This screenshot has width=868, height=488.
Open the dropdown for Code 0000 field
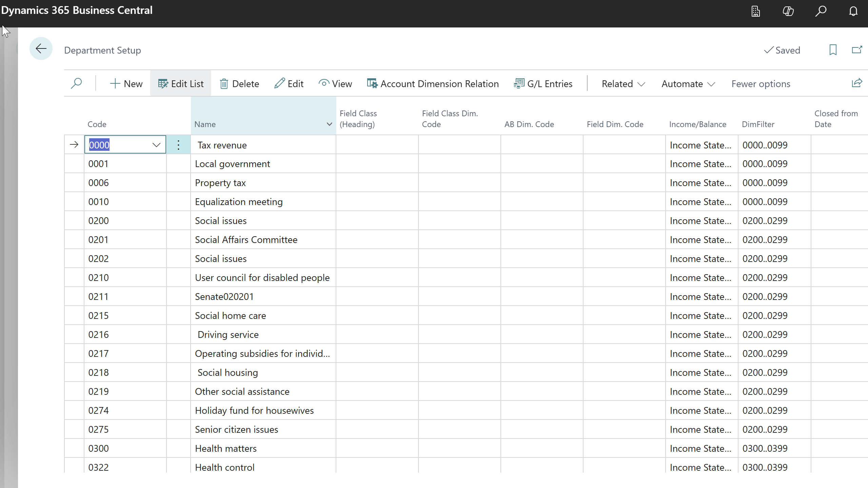(156, 145)
